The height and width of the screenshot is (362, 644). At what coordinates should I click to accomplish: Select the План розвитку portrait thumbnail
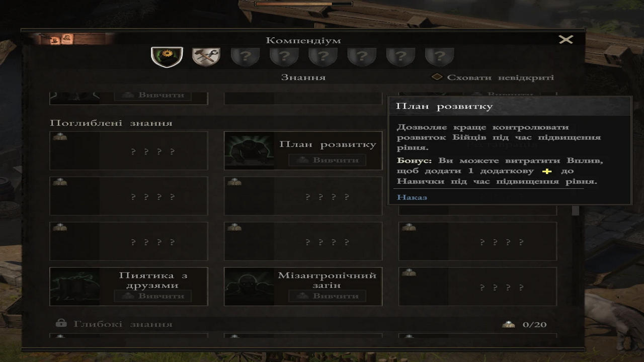click(x=249, y=151)
